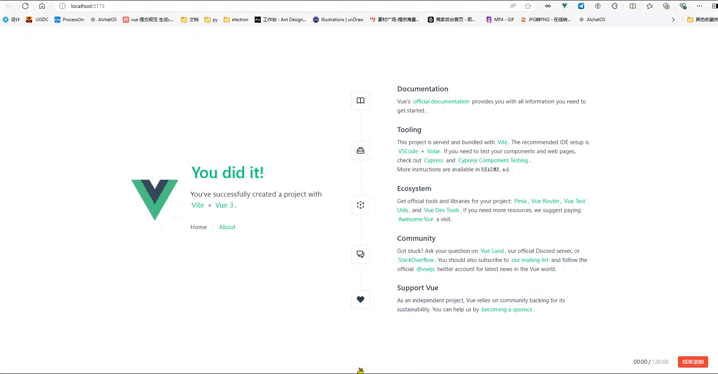Screen dimensions: 718x374
Task: Click the red end recording button
Action: click(693, 362)
